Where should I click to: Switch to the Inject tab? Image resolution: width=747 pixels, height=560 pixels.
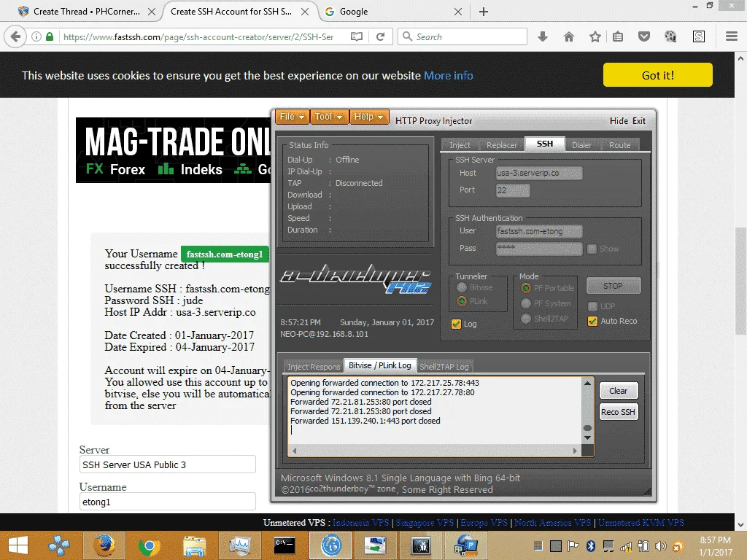pos(460,145)
